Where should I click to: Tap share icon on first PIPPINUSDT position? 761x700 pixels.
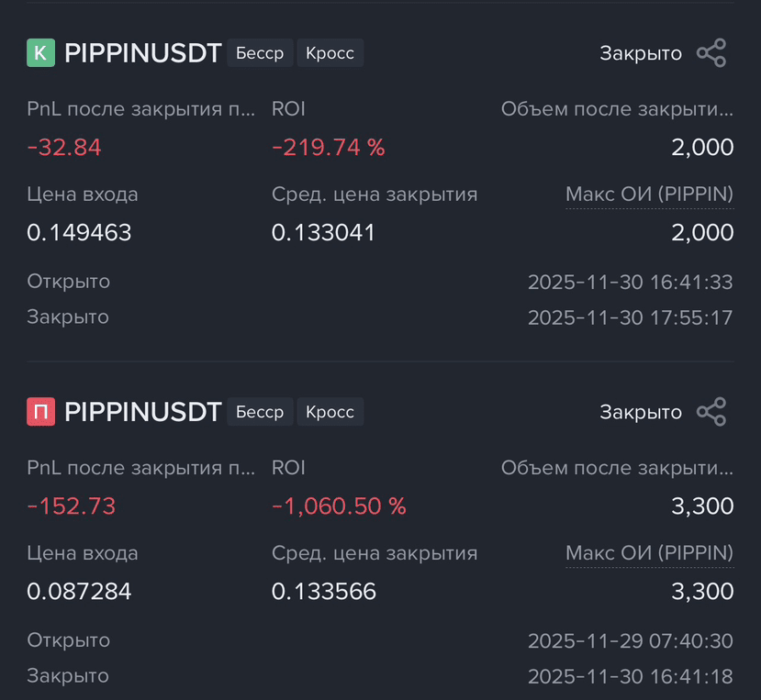pos(711,53)
